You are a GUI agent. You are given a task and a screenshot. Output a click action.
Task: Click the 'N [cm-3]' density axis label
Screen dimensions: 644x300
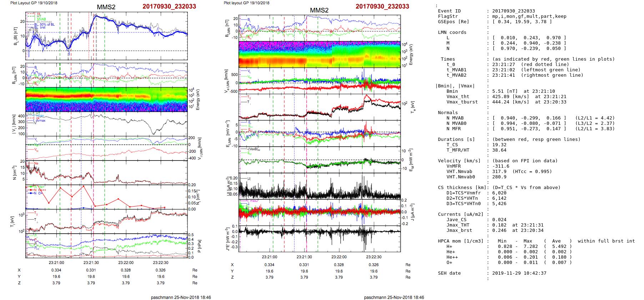click(x=15, y=173)
